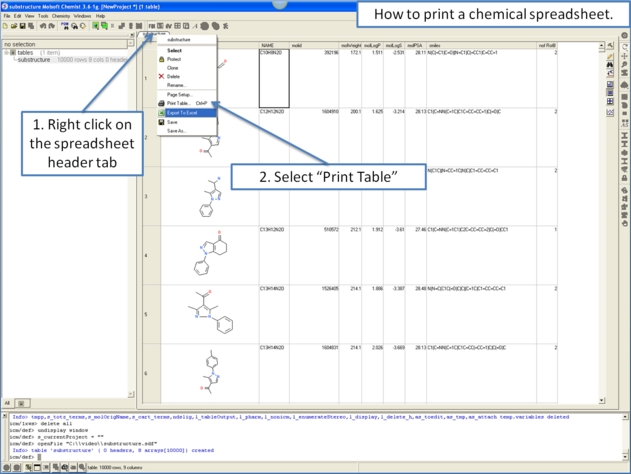Click the Print Table printer icon
Image resolution: width=631 pixels, height=474 pixels.
tap(162, 103)
